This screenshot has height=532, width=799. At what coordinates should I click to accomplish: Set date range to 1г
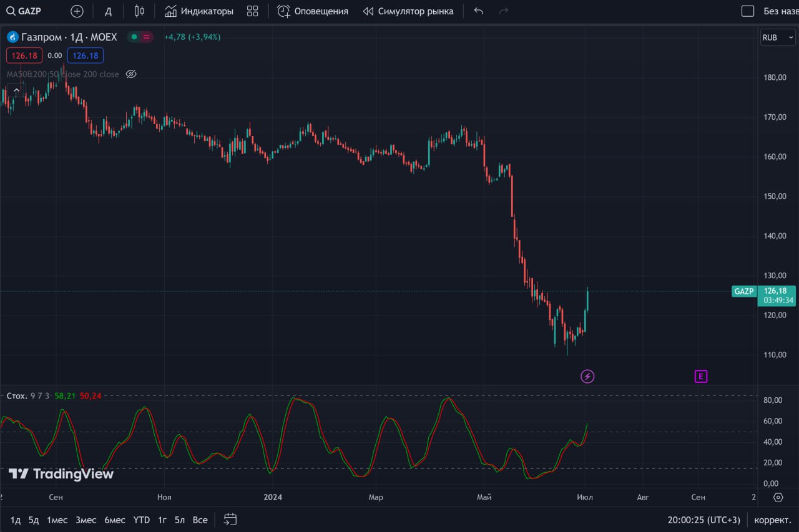pos(162,520)
